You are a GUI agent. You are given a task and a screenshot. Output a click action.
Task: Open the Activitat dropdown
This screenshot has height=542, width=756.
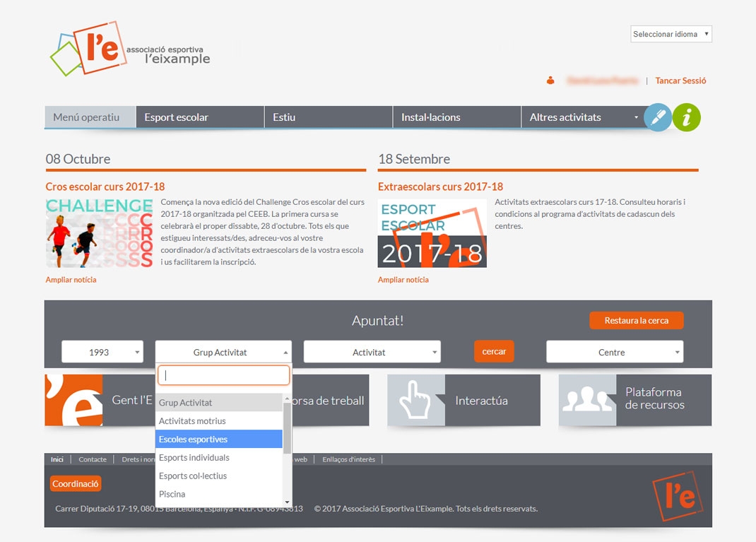point(372,352)
